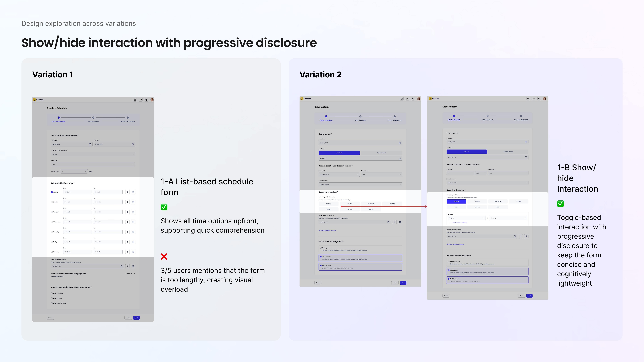
Task: Click the settings gear icon in the Variation 1 header
Action: (146, 100)
